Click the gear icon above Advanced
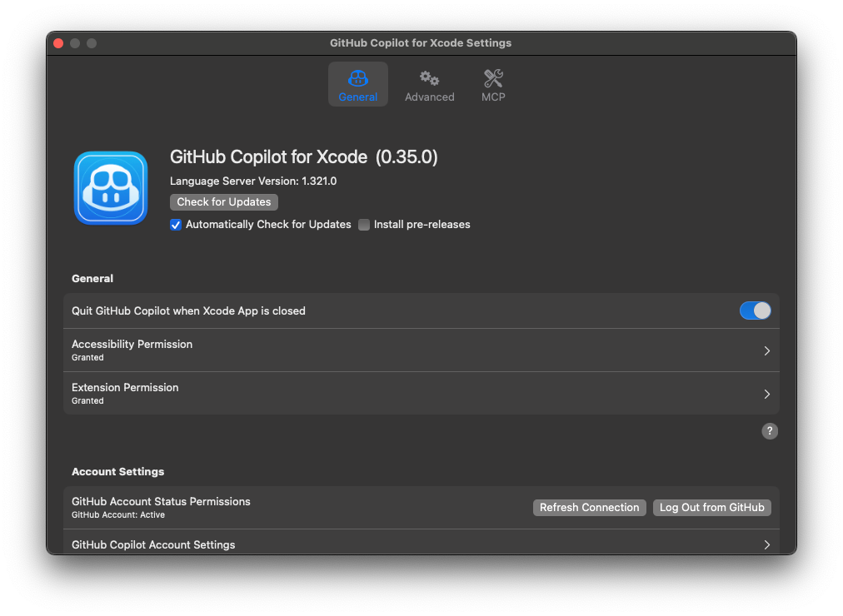This screenshot has width=843, height=616. pos(429,77)
